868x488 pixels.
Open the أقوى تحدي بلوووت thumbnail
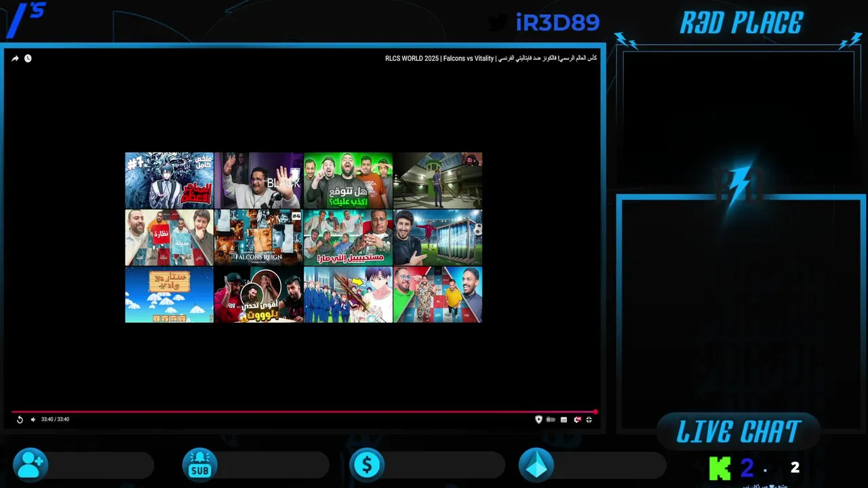click(258, 295)
